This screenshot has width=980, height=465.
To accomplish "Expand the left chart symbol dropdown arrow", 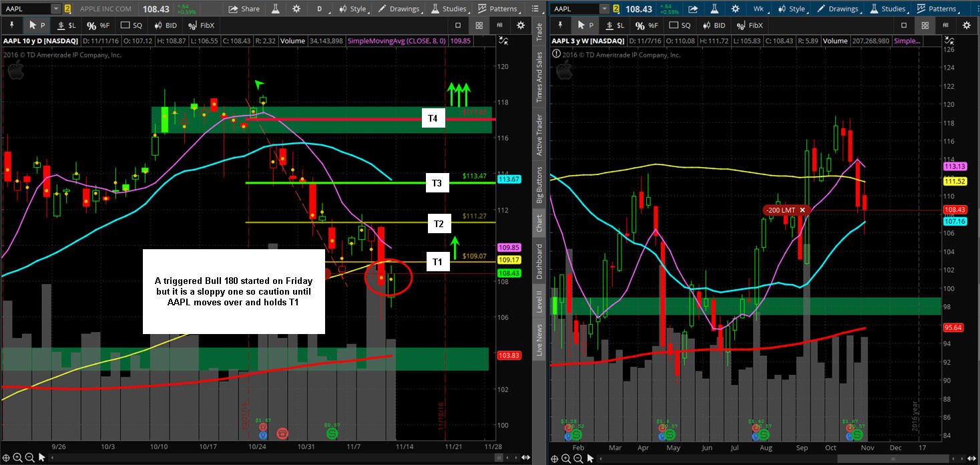I will (x=56, y=9).
